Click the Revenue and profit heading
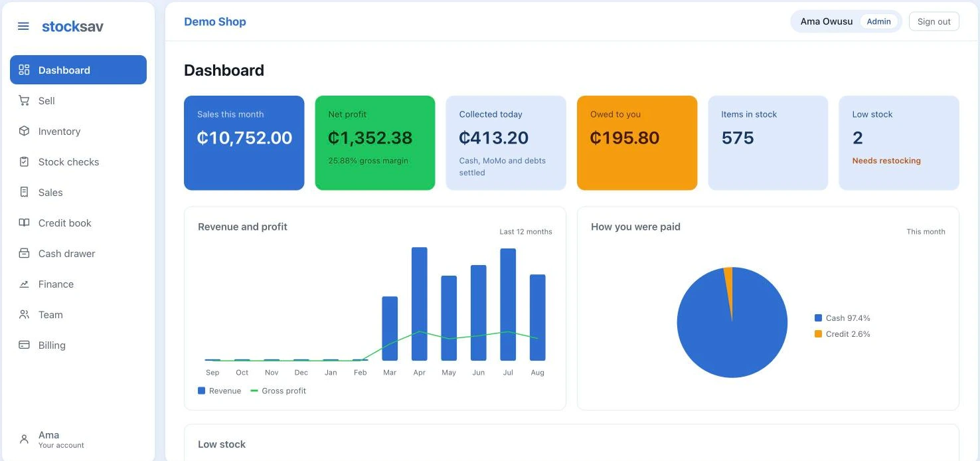This screenshot has height=461, width=980. pyautogui.click(x=242, y=227)
